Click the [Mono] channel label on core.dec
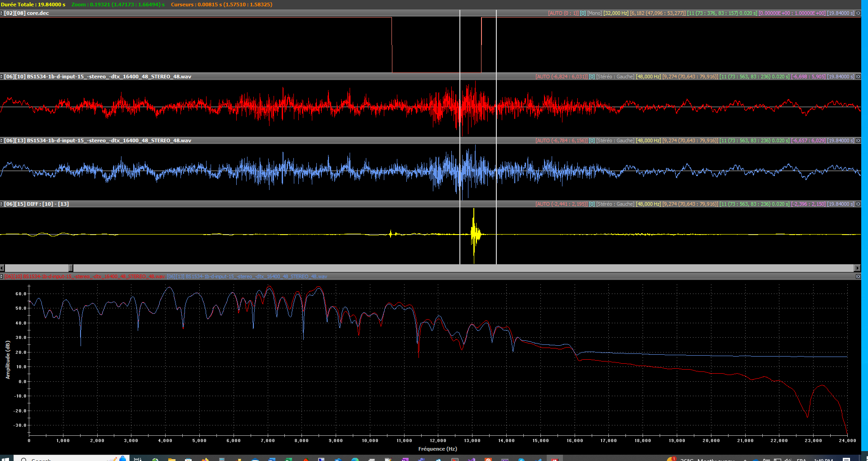868x461 pixels. click(x=594, y=13)
